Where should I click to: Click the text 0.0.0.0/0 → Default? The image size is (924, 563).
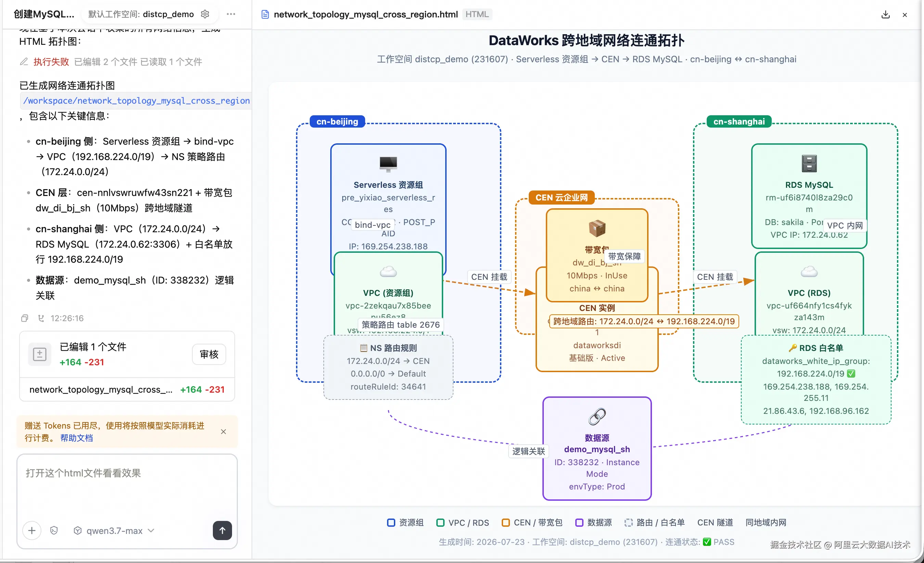click(388, 374)
